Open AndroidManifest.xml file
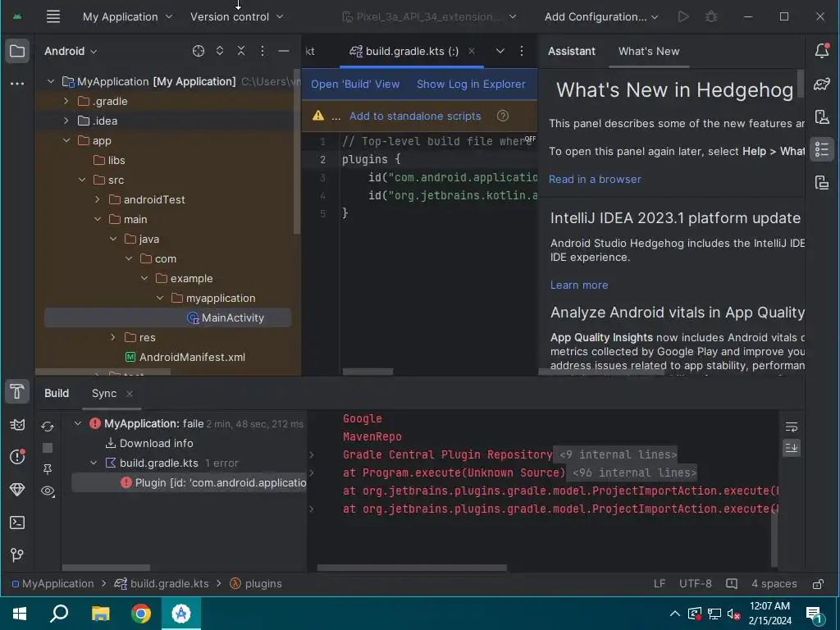This screenshot has height=630, width=840. 185,357
